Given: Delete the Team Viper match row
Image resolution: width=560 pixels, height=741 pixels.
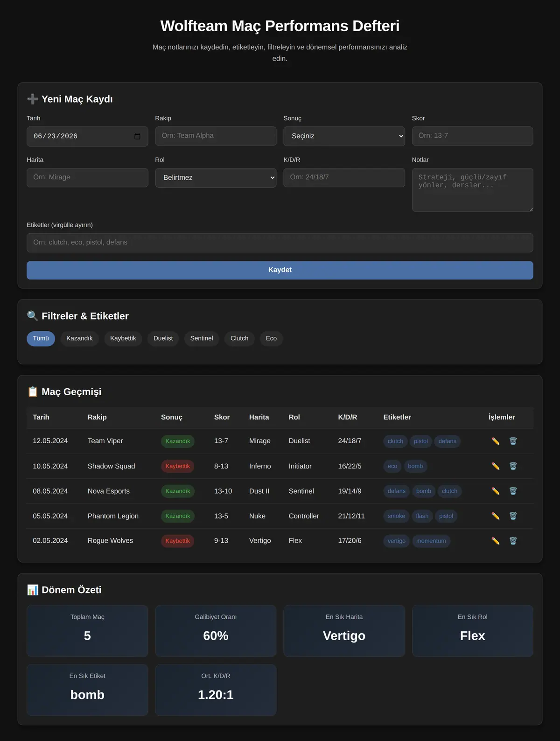Looking at the screenshot, I should [x=513, y=441].
